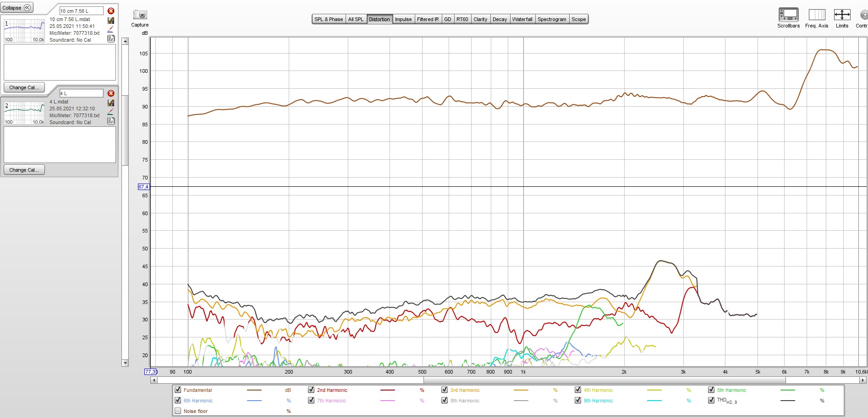Toggle the 5th Harmonic checkbox
Screen dimensions: 868x418
pos(711,390)
